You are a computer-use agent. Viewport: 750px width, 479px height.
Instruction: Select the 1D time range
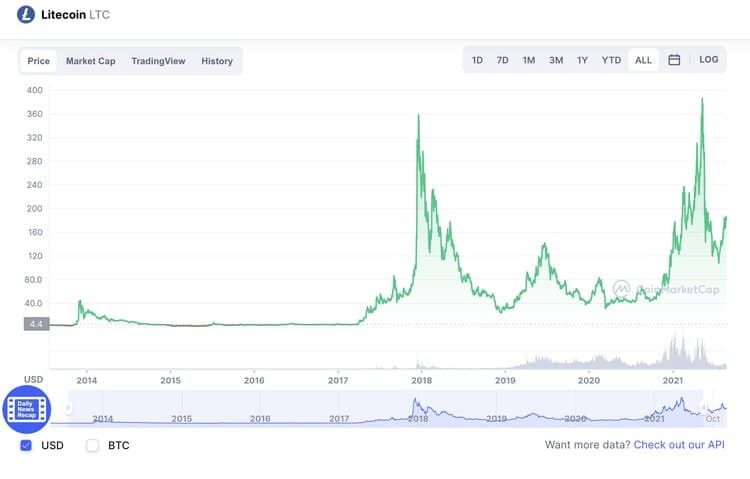477,60
